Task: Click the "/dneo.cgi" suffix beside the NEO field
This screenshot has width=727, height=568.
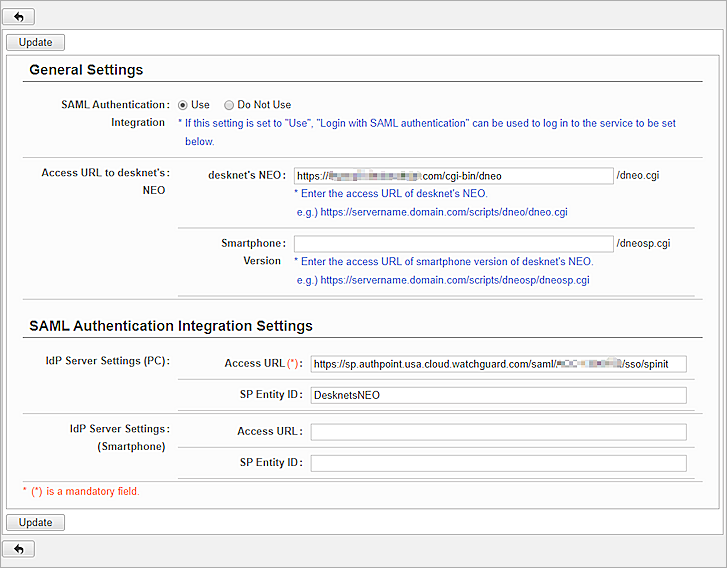Action: (x=638, y=176)
